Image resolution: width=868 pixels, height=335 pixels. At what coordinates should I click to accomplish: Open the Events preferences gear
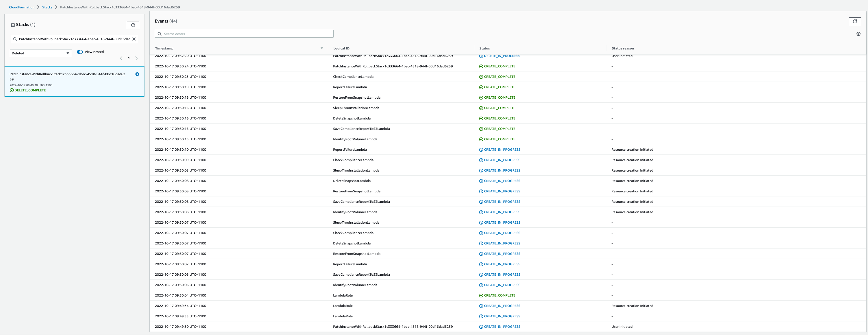[858, 34]
